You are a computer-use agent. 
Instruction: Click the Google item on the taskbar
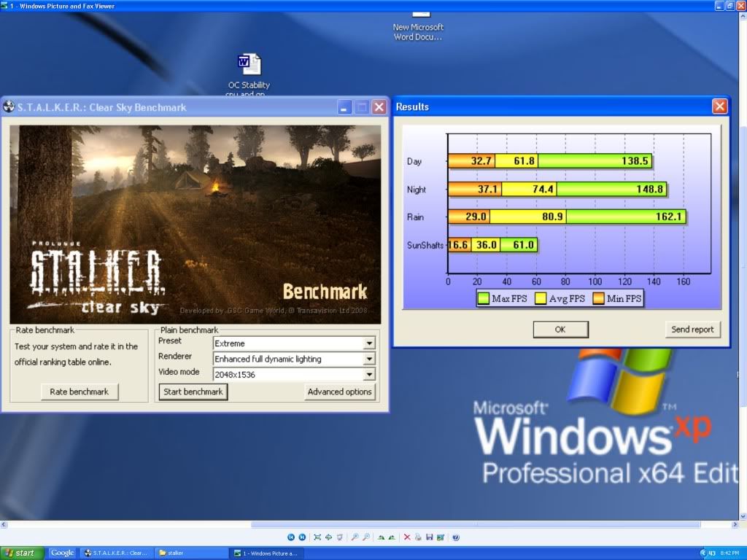click(x=63, y=553)
